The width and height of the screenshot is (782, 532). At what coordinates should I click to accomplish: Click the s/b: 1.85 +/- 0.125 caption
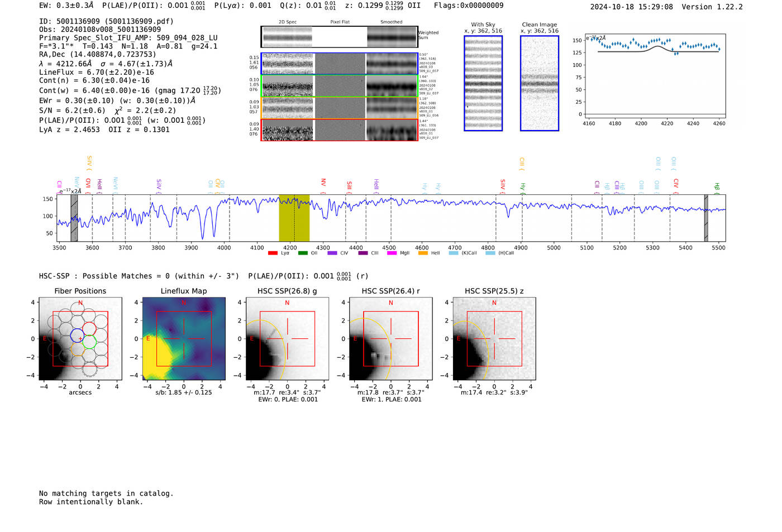click(184, 392)
